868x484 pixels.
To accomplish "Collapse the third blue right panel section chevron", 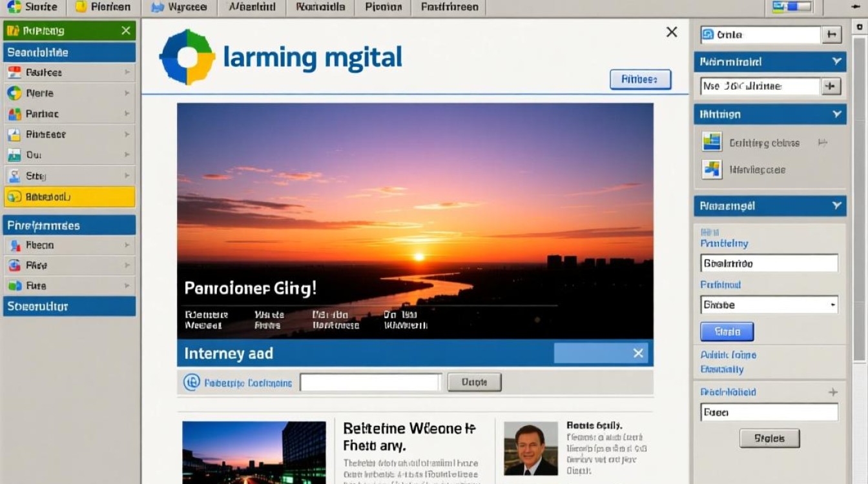I will (837, 206).
